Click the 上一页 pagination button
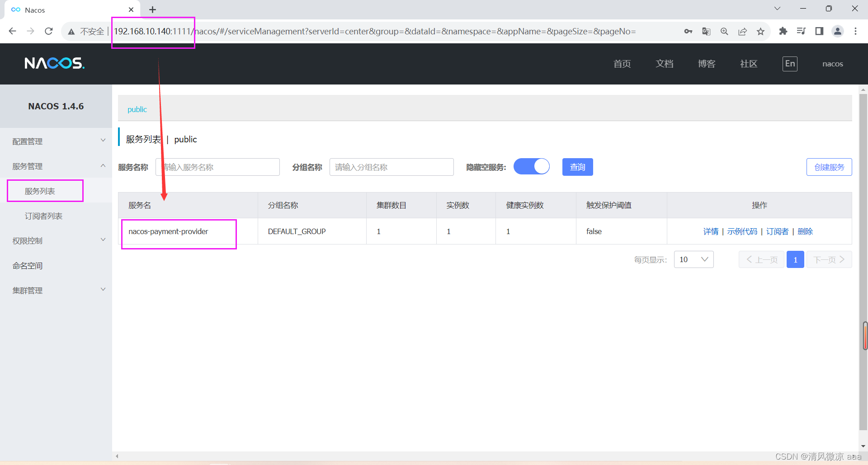This screenshot has height=465, width=868. pos(761,259)
